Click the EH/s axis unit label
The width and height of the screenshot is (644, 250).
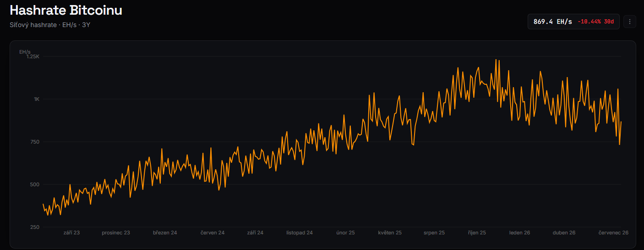(25, 52)
